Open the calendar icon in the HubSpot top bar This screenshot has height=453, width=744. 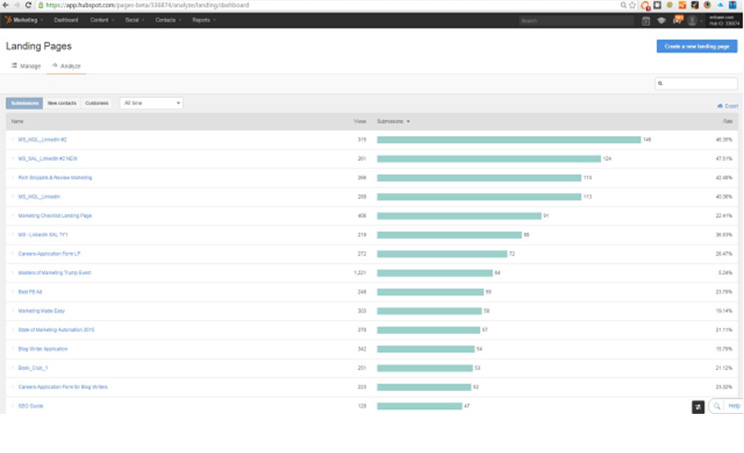[646, 20]
